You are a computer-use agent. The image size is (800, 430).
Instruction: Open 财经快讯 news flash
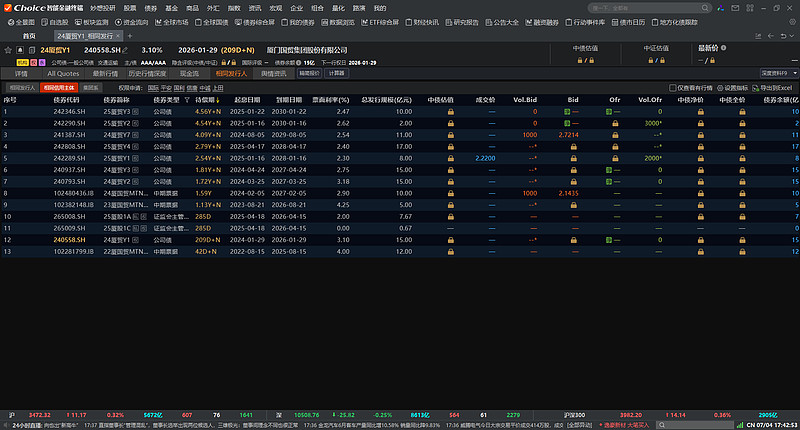click(422, 22)
